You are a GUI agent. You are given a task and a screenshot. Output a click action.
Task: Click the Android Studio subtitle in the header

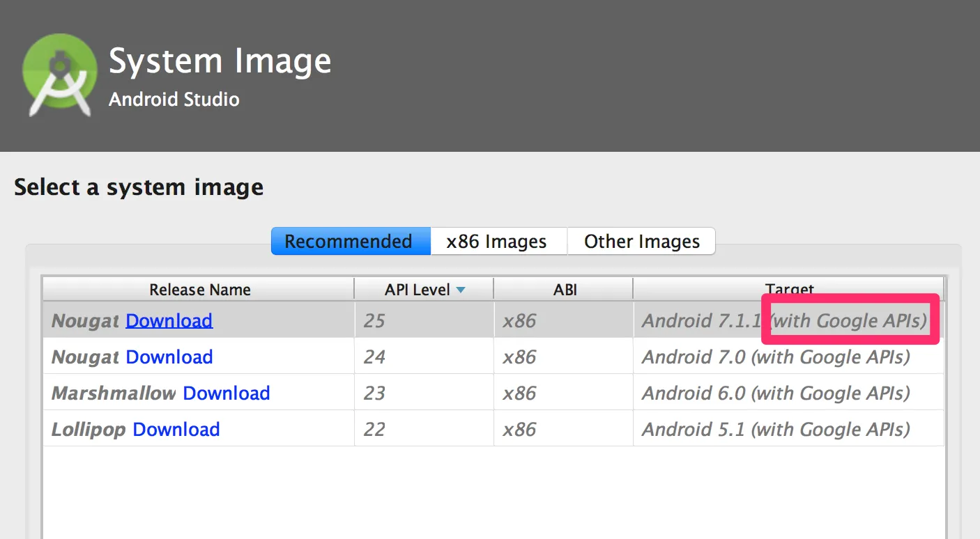pos(174,100)
